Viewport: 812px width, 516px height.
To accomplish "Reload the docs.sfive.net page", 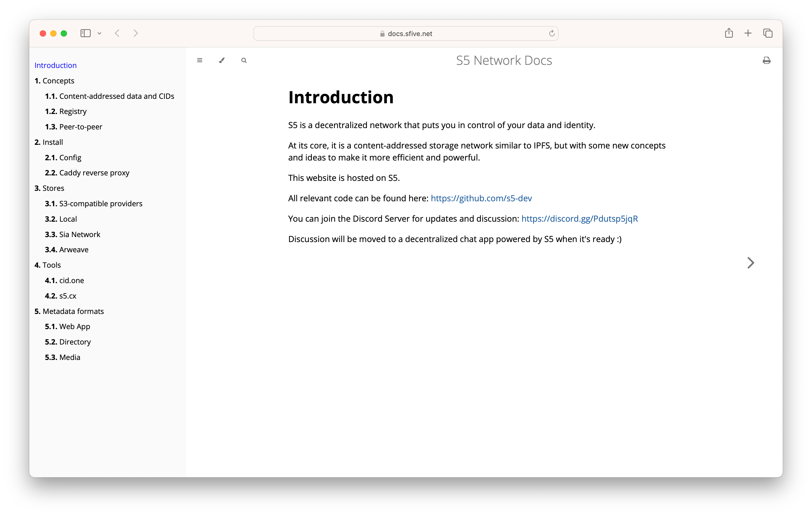I will pos(552,33).
